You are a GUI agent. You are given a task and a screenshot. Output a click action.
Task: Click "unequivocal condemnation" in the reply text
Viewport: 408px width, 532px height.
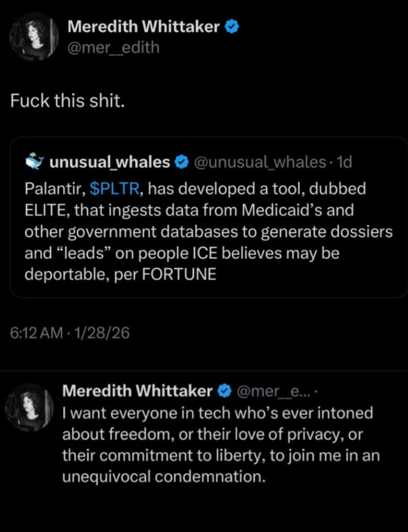(x=164, y=476)
